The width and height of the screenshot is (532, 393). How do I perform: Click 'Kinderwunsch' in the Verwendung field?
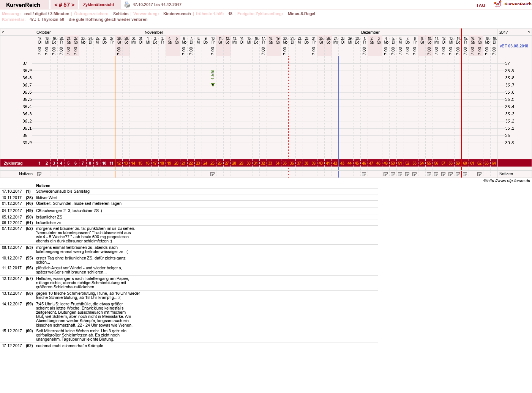click(x=177, y=14)
